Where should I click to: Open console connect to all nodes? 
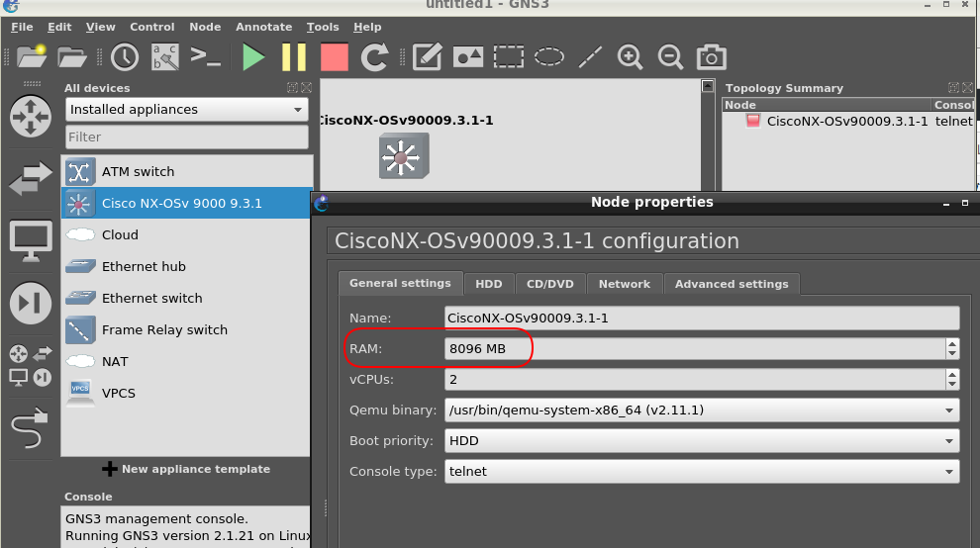(206, 56)
